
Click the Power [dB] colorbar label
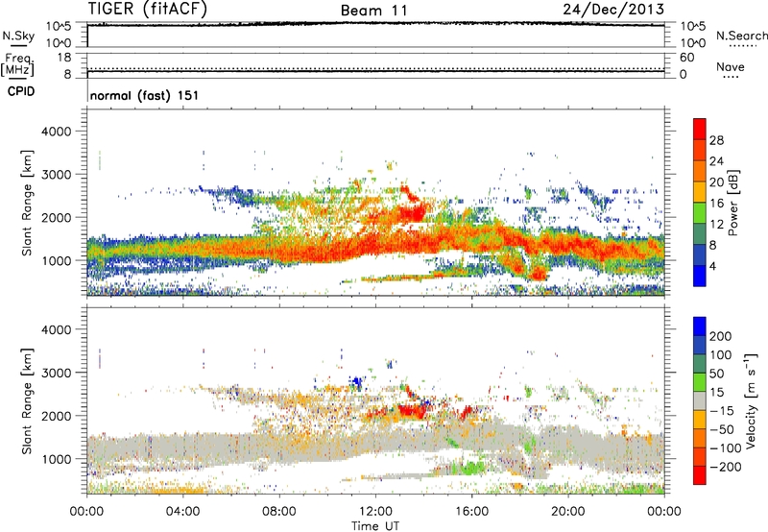coord(732,203)
